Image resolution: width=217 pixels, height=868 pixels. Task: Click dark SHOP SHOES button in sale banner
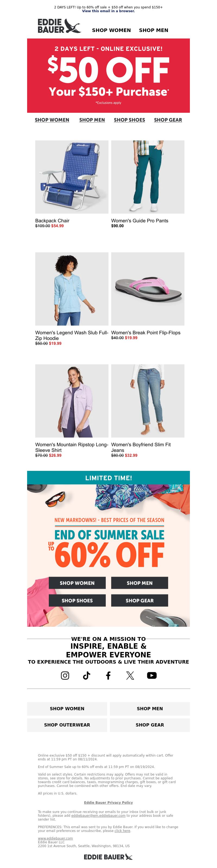tap(77, 600)
